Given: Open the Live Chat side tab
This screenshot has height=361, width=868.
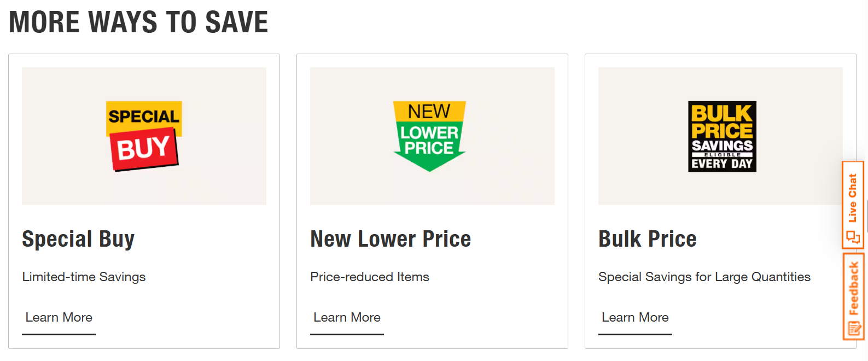Looking at the screenshot, I should [853, 205].
